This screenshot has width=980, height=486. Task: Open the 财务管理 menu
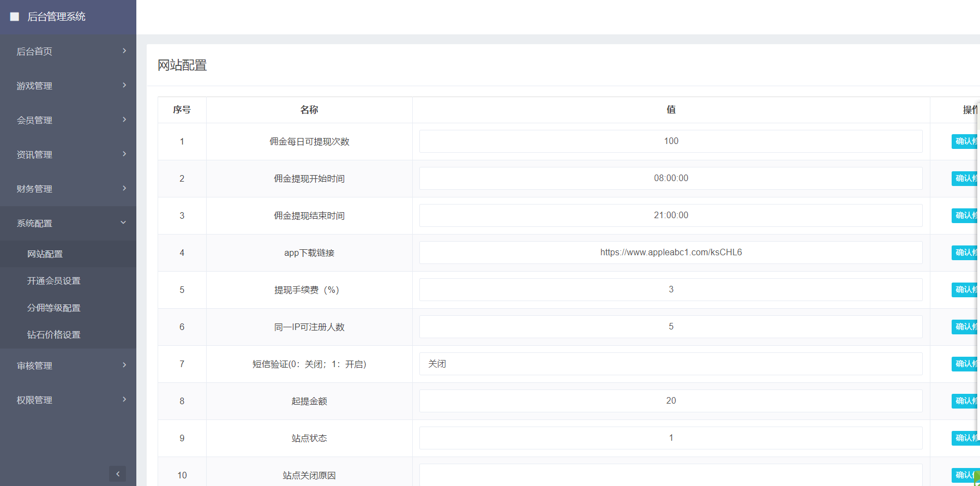tap(34, 189)
